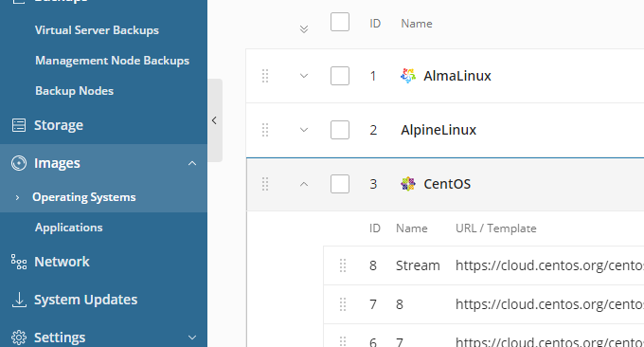644x347 pixels.
Task: Click the Stream row cloud.centos.org URL
Action: pos(549,265)
